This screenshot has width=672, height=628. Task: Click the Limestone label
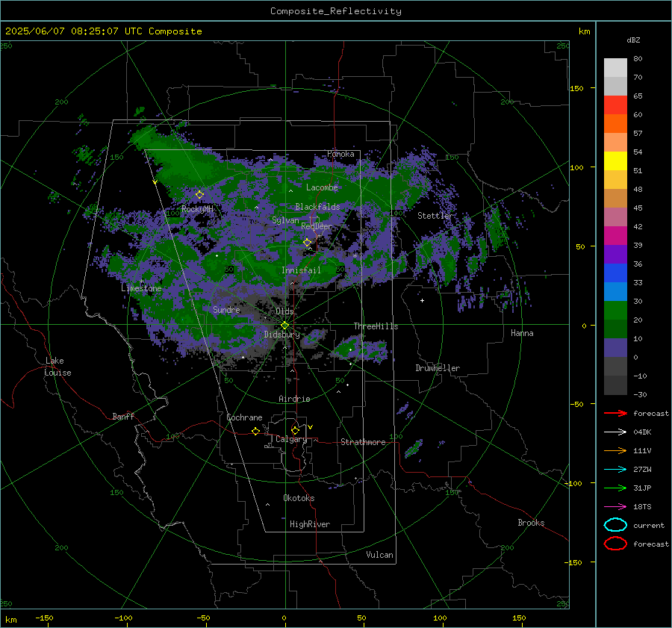(141, 288)
